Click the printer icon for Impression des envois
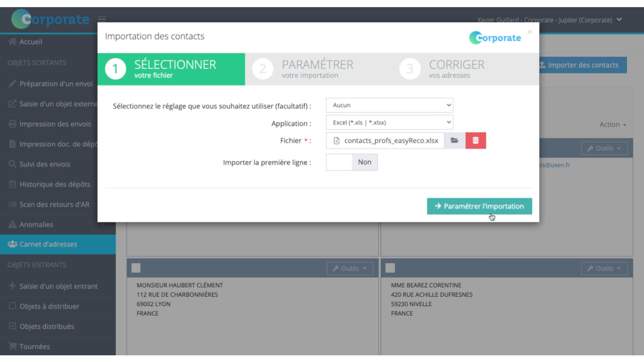 click(12, 124)
